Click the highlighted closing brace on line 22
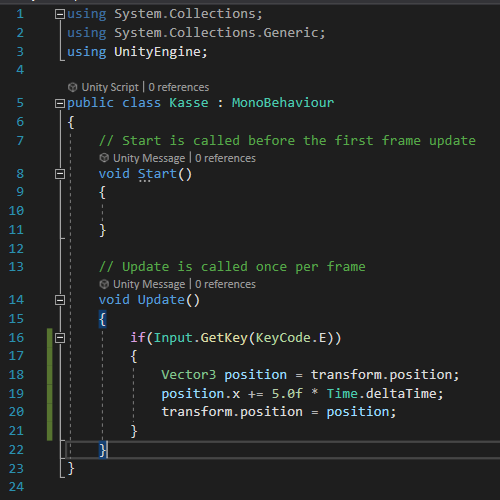 102,450
